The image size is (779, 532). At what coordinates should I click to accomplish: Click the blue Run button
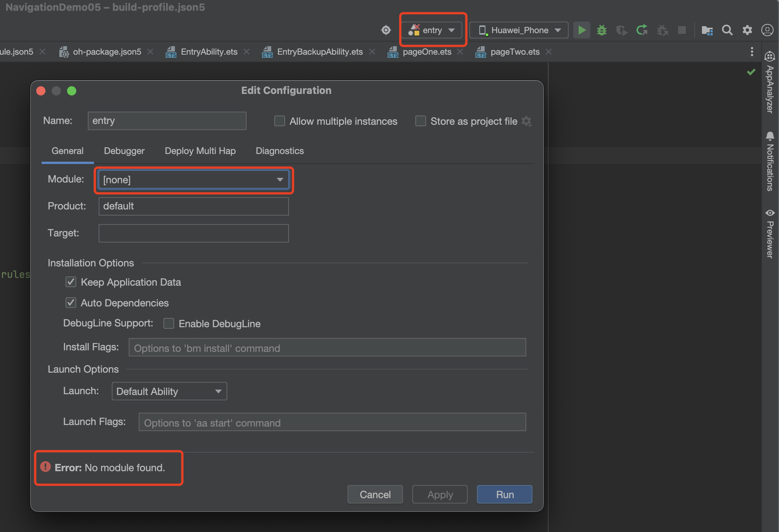click(x=504, y=495)
